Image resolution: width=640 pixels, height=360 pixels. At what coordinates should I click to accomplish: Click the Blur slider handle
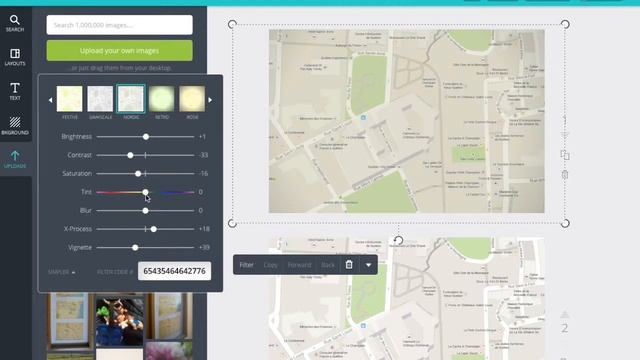pos(145,211)
